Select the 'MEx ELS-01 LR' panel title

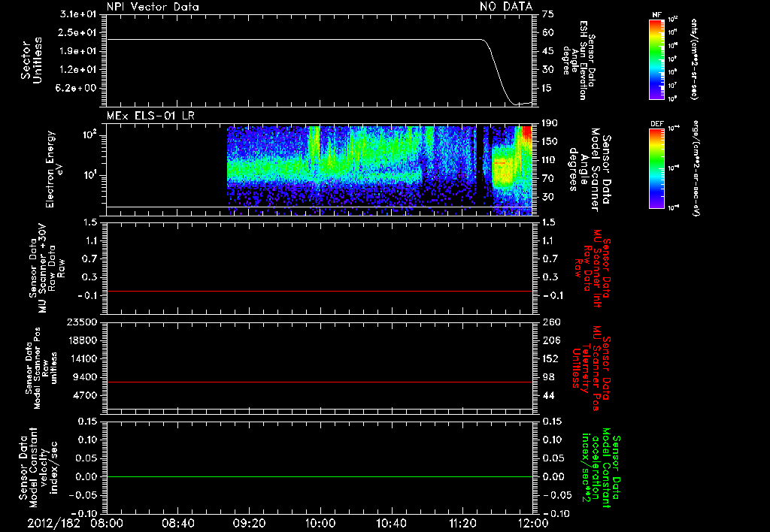[150, 116]
